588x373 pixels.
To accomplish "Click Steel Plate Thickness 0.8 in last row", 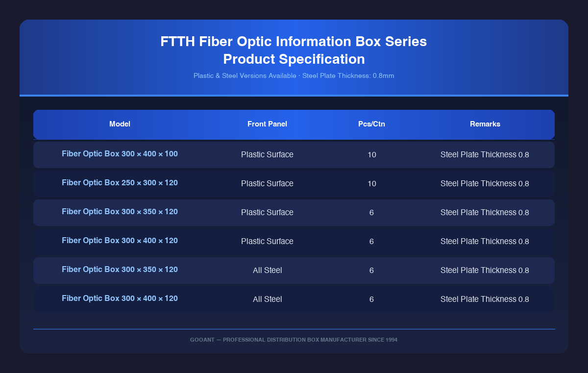I will point(485,299).
